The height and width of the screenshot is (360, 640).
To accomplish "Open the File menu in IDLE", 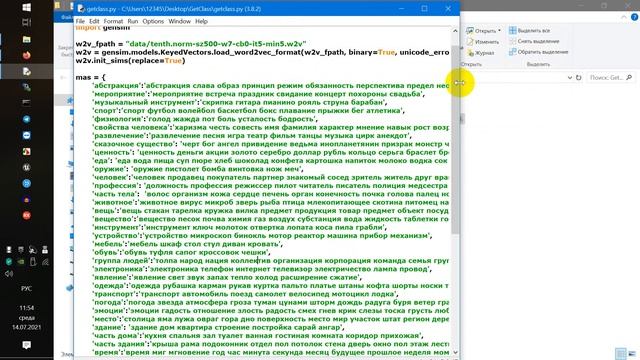I will click(x=80, y=21).
